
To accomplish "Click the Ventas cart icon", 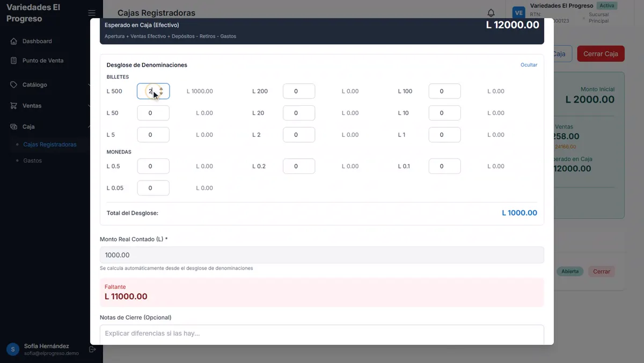I will tap(14, 106).
